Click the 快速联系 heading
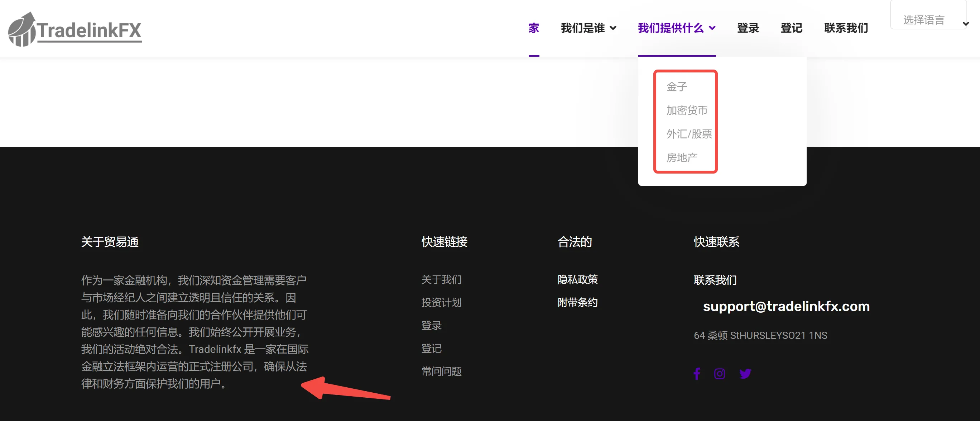Image resolution: width=980 pixels, height=421 pixels. pyautogui.click(x=716, y=242)
